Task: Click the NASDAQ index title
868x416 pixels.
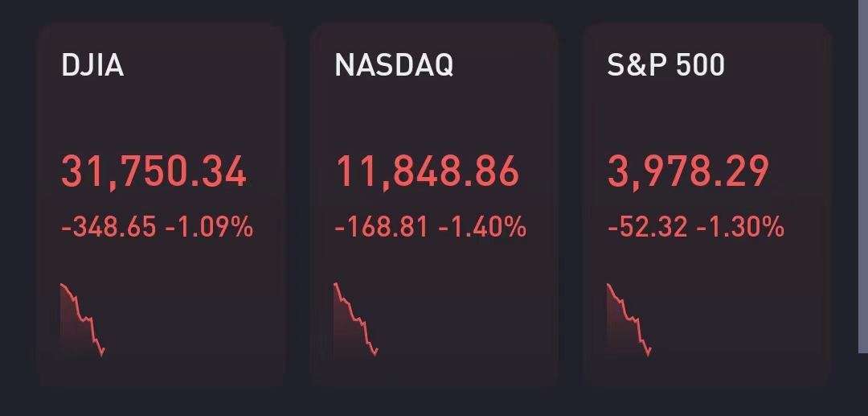Action: (x=394, y=66)
